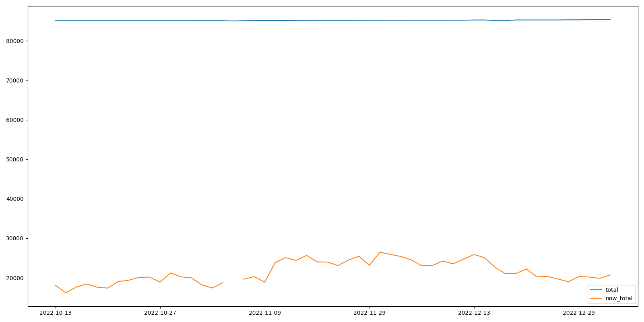This screenshot has height=322, width=644.
Task: Click the y-axis label 20000
Action: click(15, 278)
